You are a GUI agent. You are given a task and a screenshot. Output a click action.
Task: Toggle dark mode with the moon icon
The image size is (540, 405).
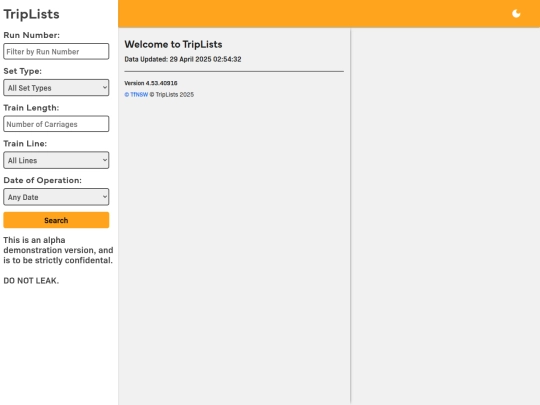[516, 14]
